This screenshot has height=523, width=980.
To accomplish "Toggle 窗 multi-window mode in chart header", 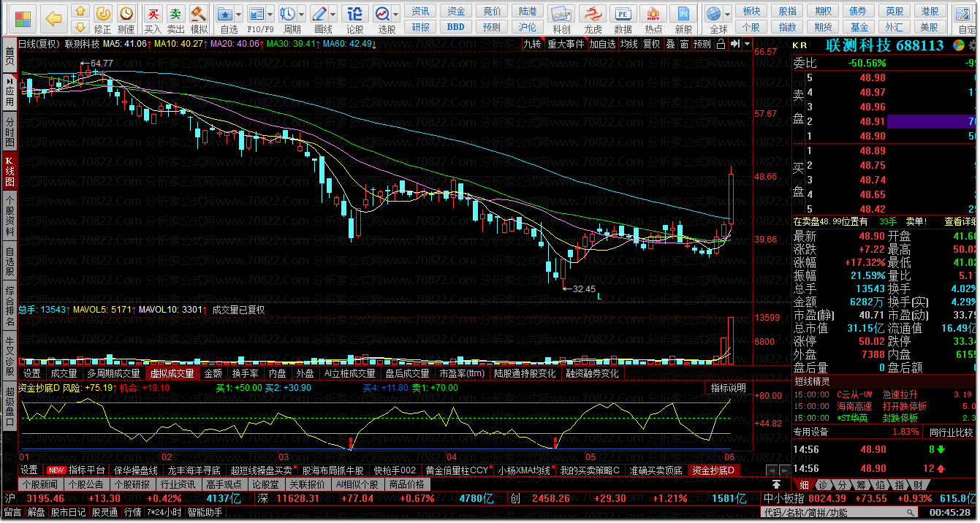I will [684, 44].
